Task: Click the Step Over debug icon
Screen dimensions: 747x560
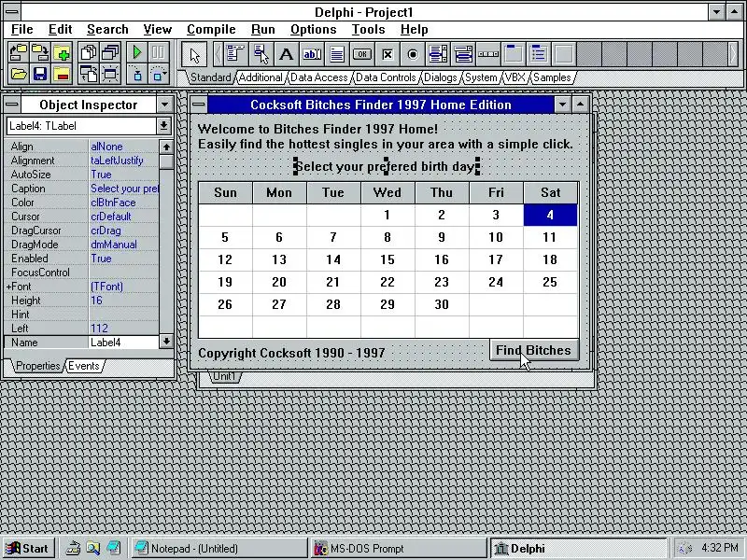Action: (x=159, y=75)
